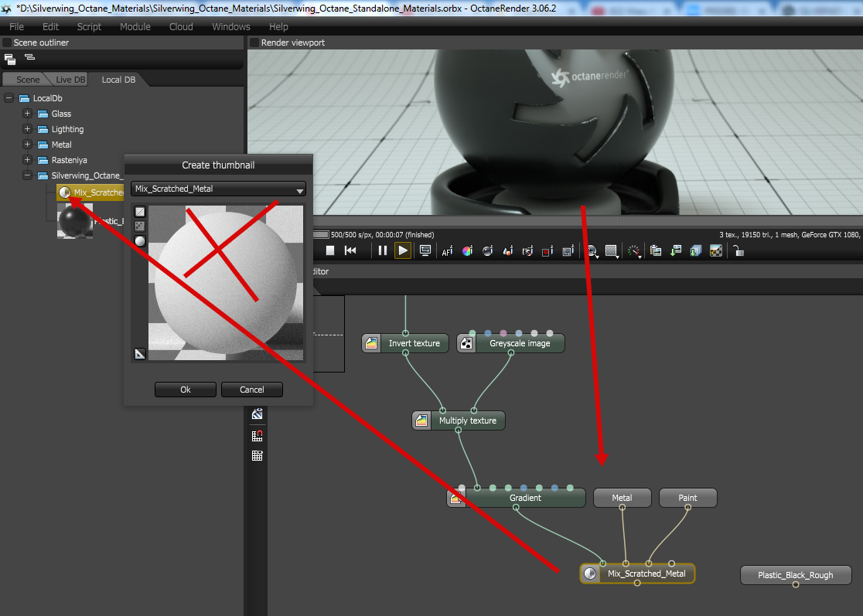Open the Windows menu
This screenshot has width=863, height=616.
[231, 26]
